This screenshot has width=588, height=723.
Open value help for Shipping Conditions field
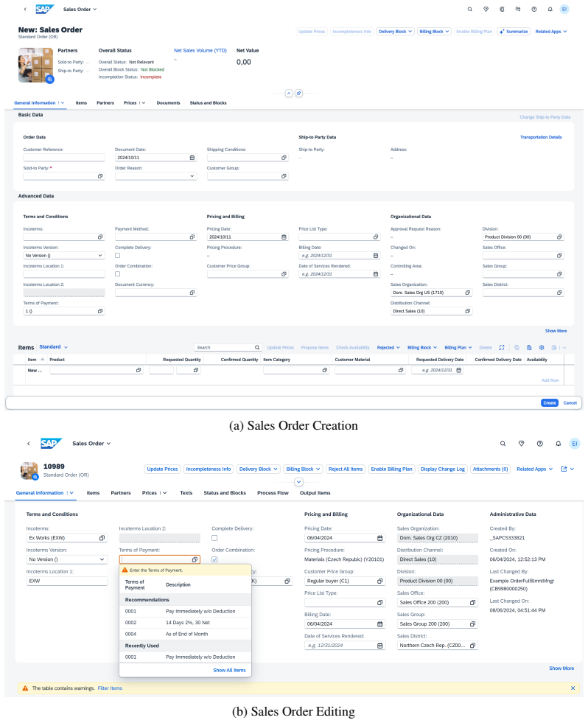[284, 158]
